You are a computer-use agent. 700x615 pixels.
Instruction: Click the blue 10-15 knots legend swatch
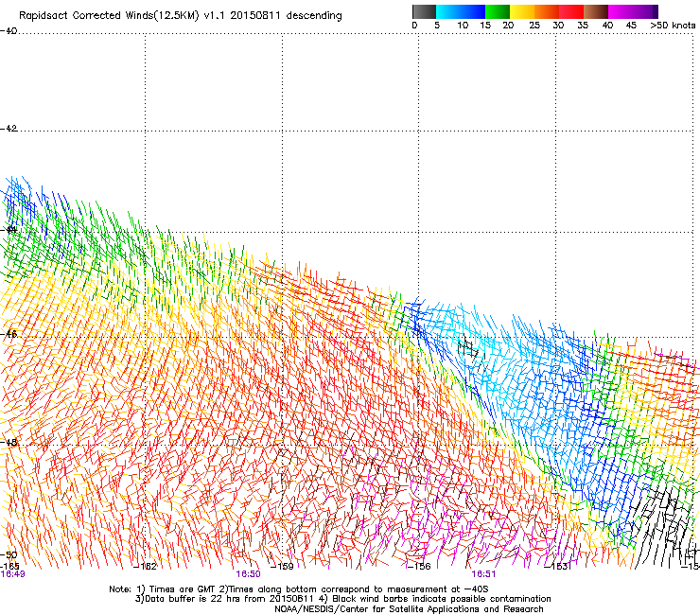click(473, 11)
